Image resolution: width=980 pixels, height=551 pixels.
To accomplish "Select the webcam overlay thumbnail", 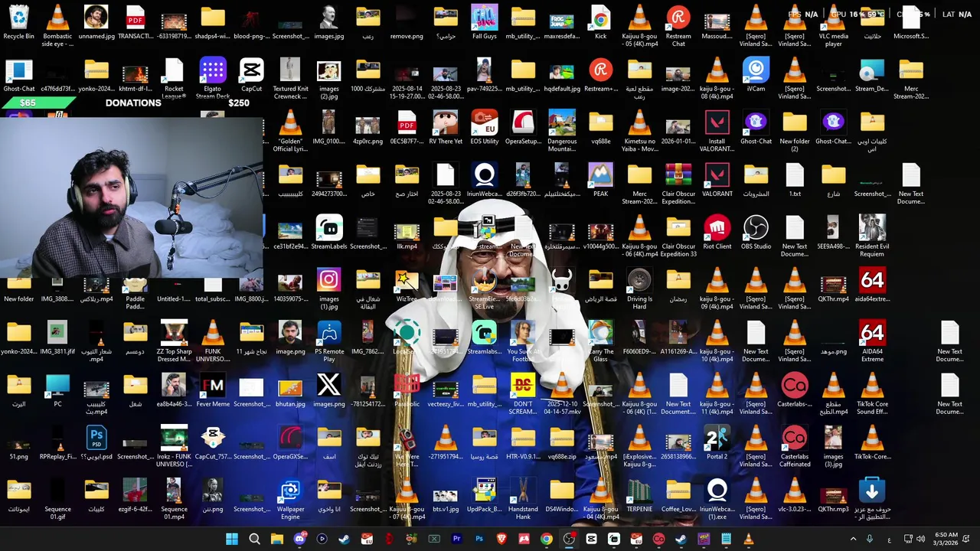I will click(x=132, y=197).
